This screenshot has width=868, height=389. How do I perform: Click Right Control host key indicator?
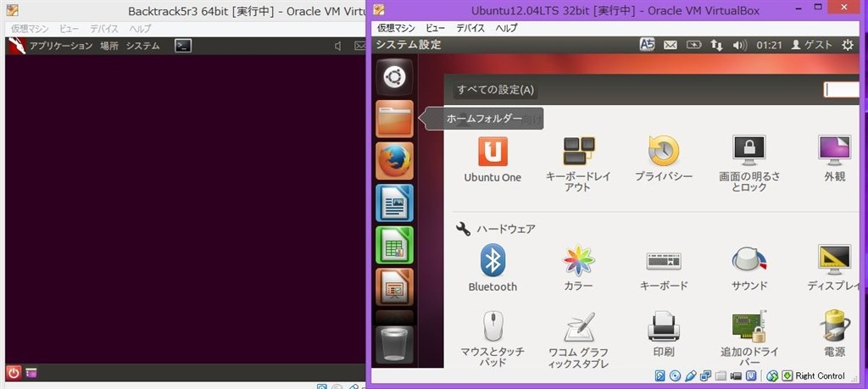pos(820,375)
